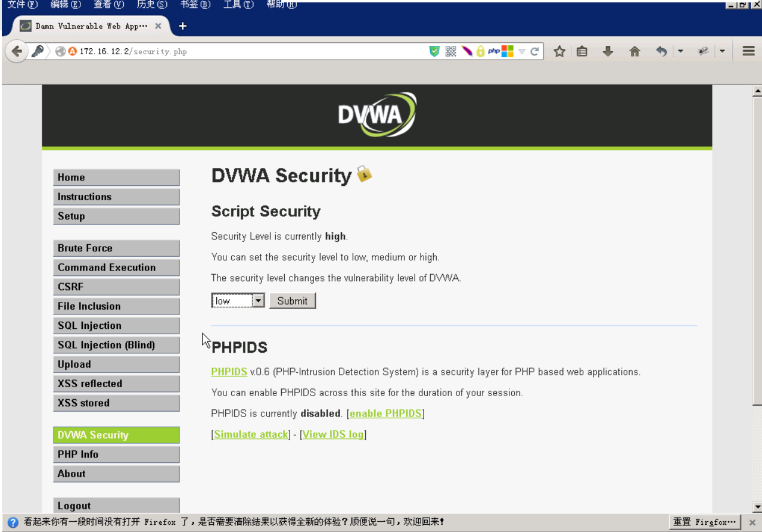Screen dimensions: 762x532
Task: Open SQL Injection module
Action: (x=116, y=326)
